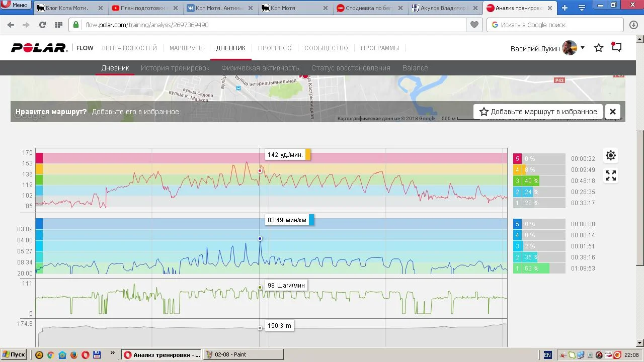
Task: Click heart rate zone 3 green swatch
Action: pyautogui.click(x=517, y=181)
